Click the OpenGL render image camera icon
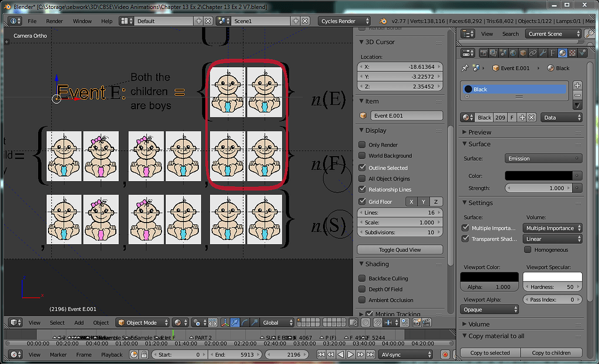Viewport: 599px width, 364px height. point(416,323)
